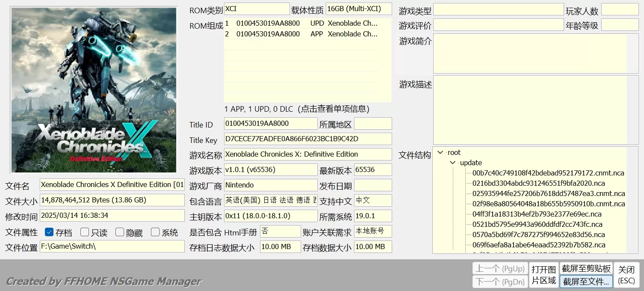This screenshot has width=644, height=291.
Task: Click the ROM类别 field showing XCI
Action: point(257,9)
